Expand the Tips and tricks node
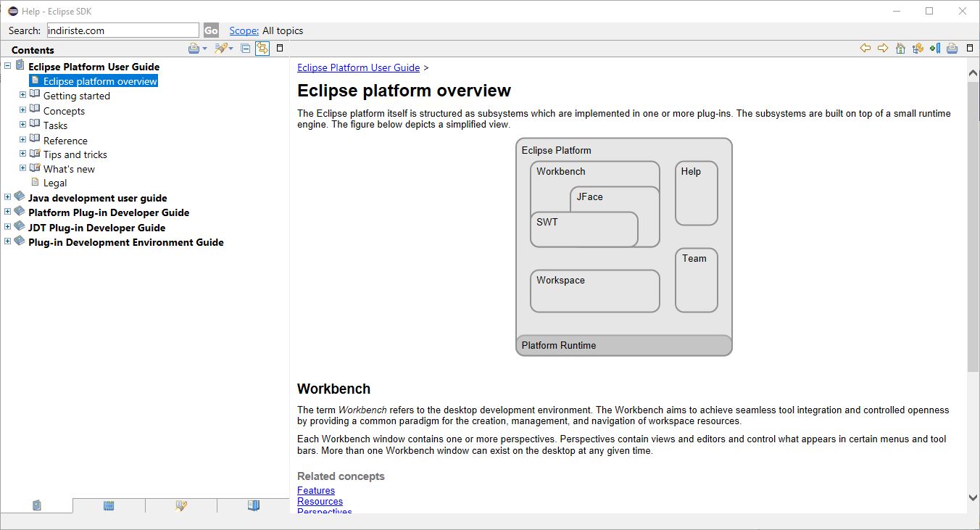The image size is (980, 530). pos(22,154)
